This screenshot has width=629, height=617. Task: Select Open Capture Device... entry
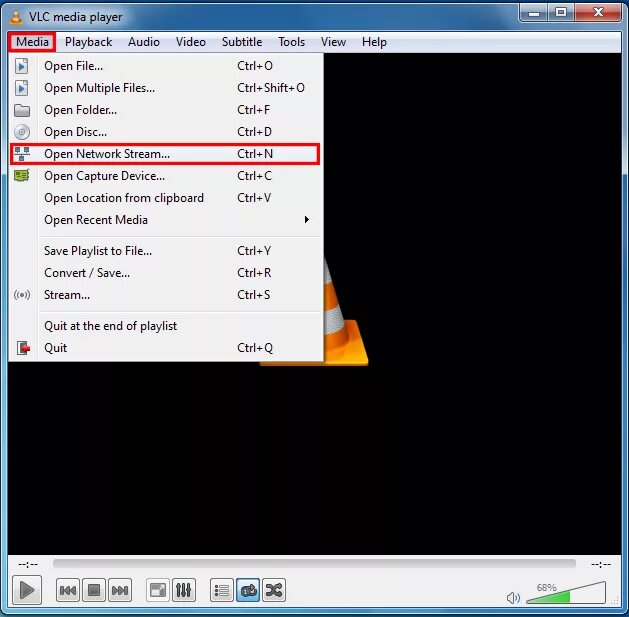165,176
